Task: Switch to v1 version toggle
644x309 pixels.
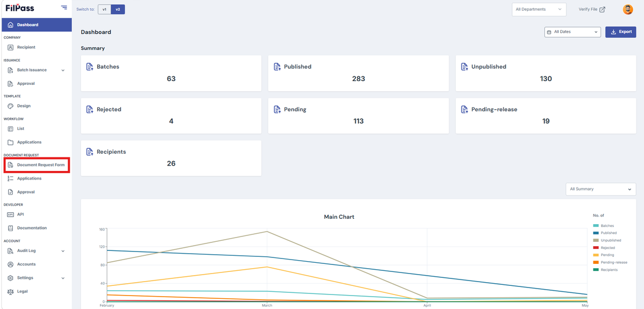Action: click(x=104, y=9)
